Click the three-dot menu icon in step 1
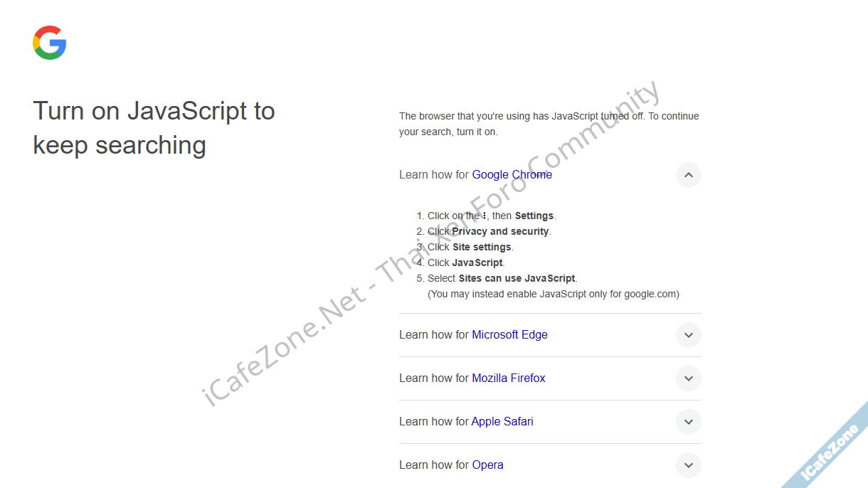Image resolution: width=868 pixels, height=488 pixels. click(x=485, y=216)
